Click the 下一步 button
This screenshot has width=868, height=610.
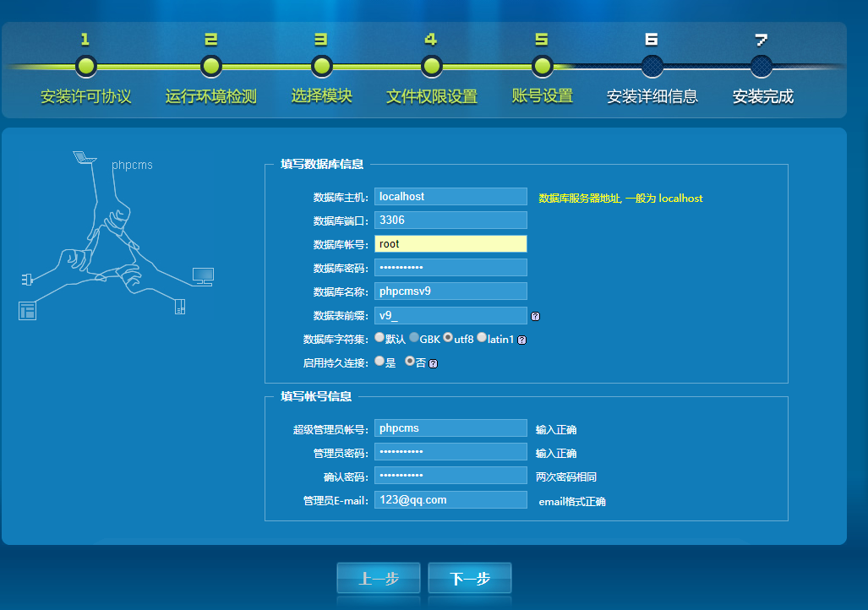click(469, 579)
